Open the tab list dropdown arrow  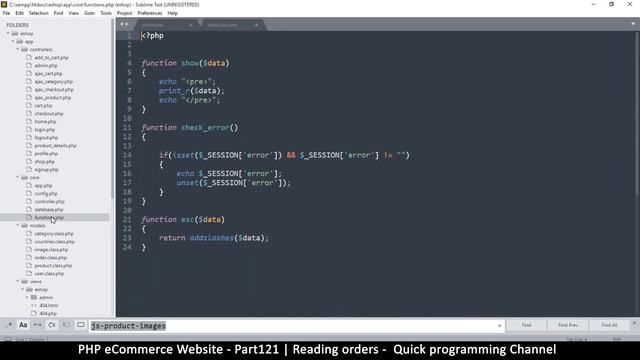(633, 24)
